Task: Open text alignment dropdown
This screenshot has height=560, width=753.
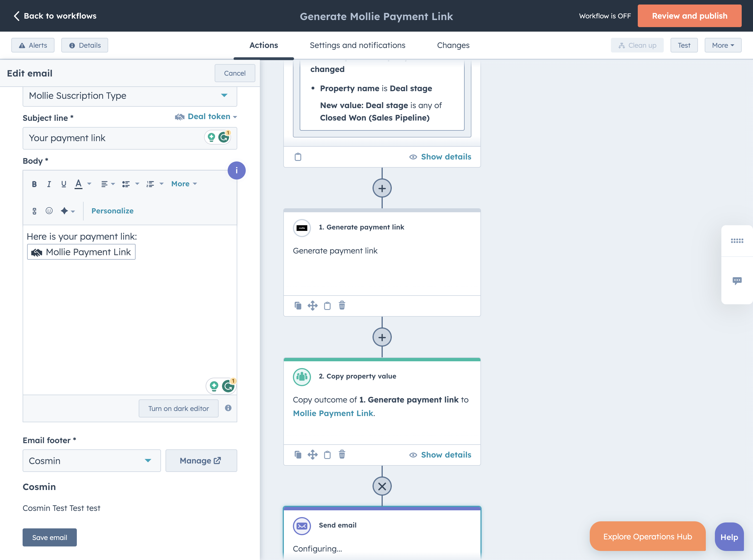Action: click(108, 184)
